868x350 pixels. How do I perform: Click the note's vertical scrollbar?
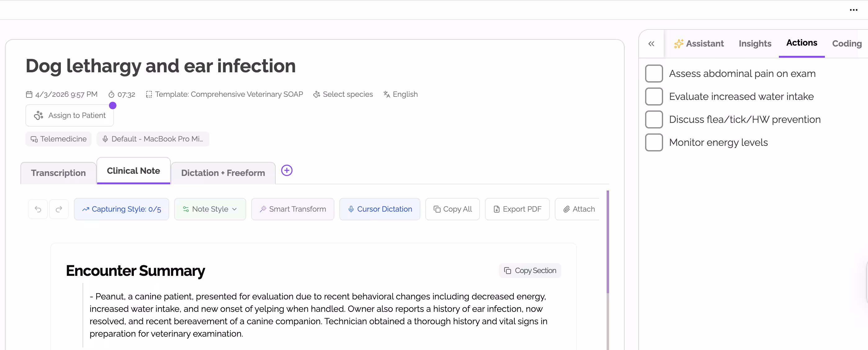tap(608, 242)
